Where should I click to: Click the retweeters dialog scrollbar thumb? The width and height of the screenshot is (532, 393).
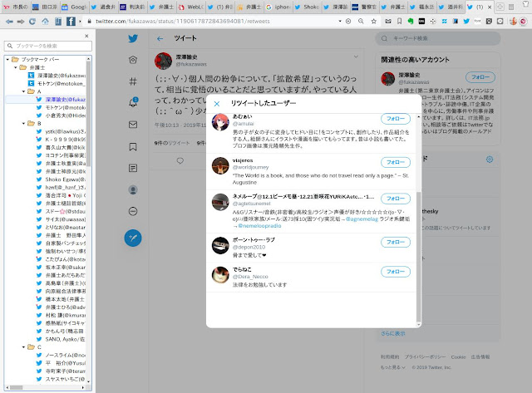(419, 257)
